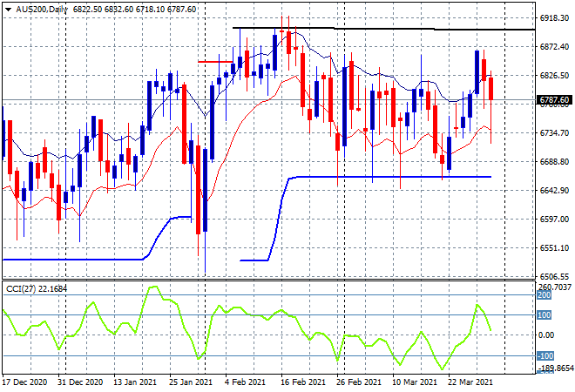This screenshot has width=575, height=392.
Task: Click the OHLC values 6822.50 6832.60 6718.10 6787.60
Action: coord(134,10)
